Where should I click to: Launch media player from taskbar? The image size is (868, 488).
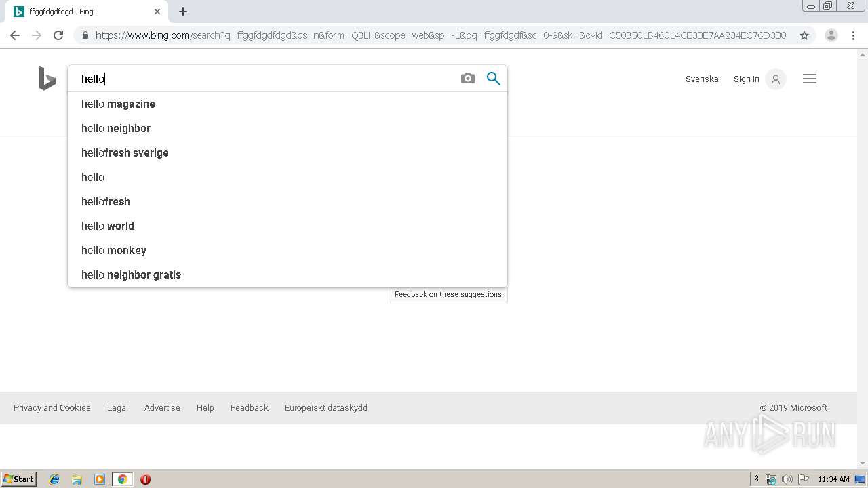(x=100, y=479)
